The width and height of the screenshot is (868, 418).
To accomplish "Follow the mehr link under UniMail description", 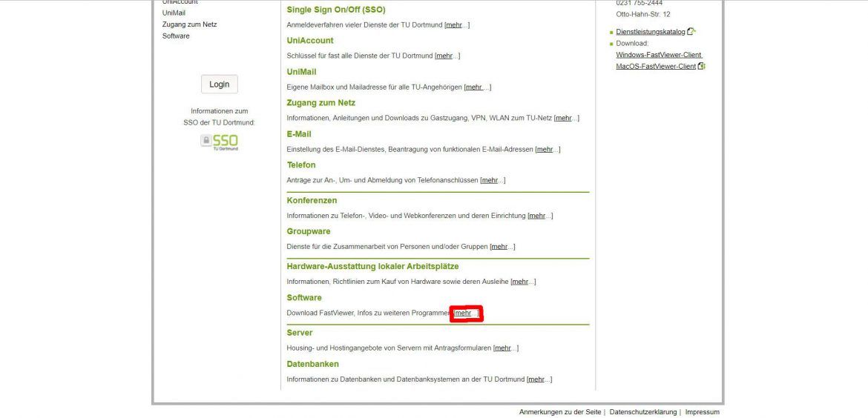I will pyautogui.click(x=474, y=87).
